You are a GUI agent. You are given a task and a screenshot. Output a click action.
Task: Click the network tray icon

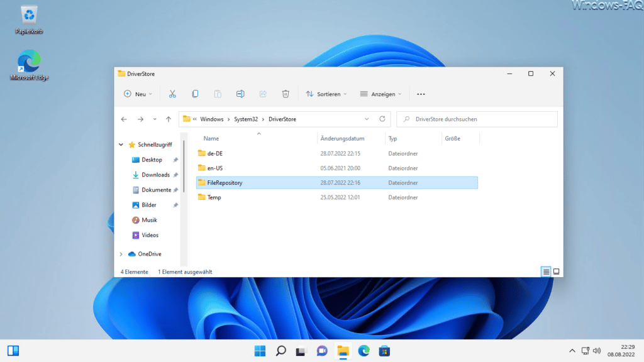coord(586,351)
